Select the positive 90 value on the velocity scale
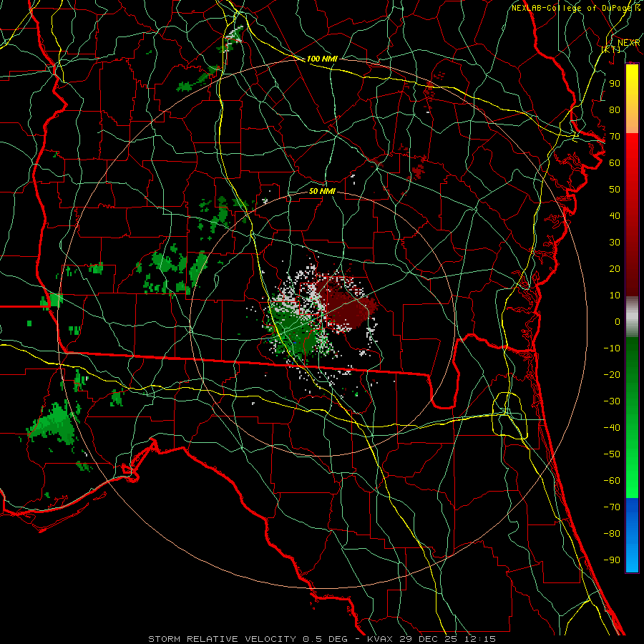The width and height of the screenshot is (644, 644). (615, 84)
